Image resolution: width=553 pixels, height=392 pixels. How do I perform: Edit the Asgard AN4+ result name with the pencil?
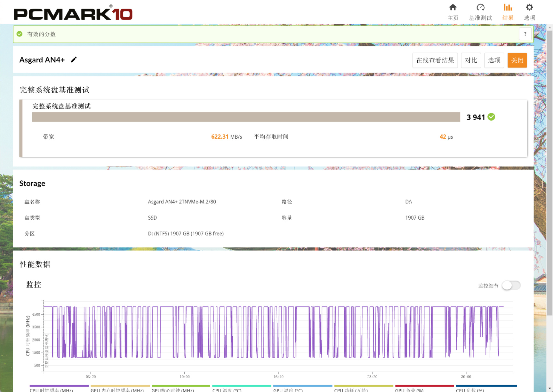(x=74, y=60)
